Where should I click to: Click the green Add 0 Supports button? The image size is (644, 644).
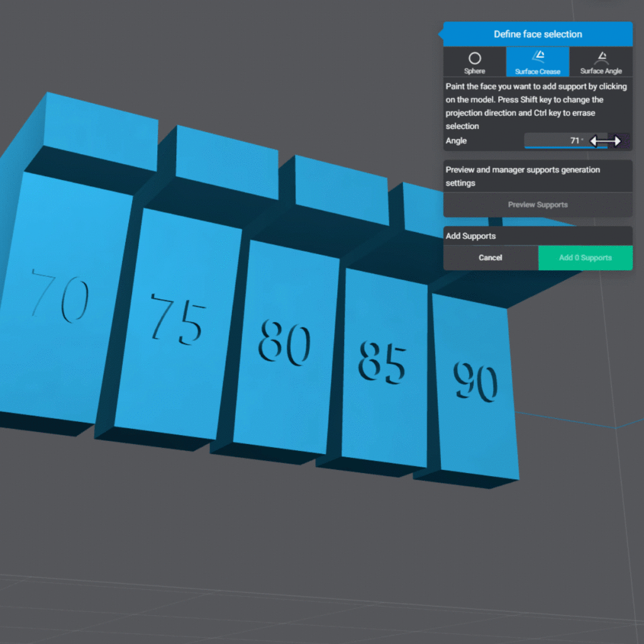click(585, 258)
